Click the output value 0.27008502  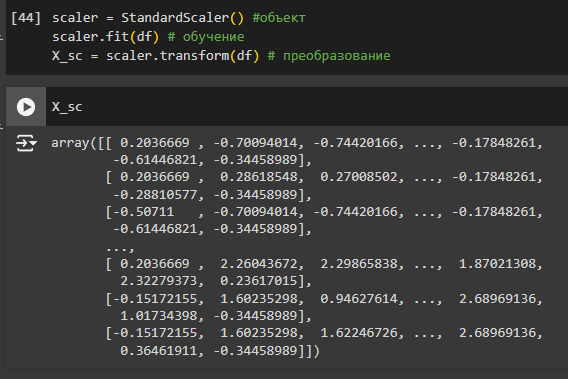[359, 177]
